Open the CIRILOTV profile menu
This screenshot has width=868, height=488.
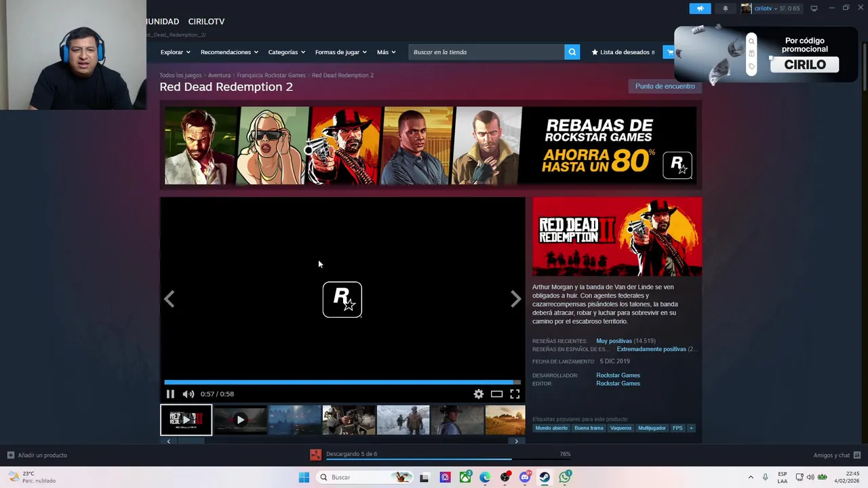(206, 22)
